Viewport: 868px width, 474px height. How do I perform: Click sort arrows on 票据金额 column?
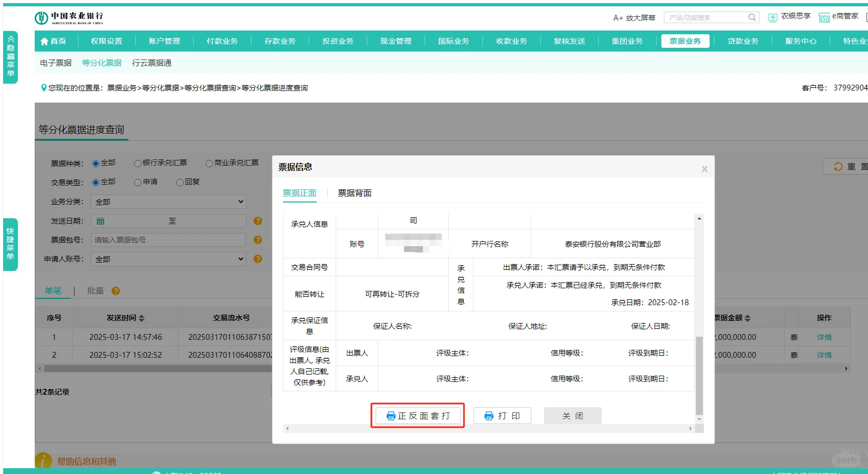point(748,318)
